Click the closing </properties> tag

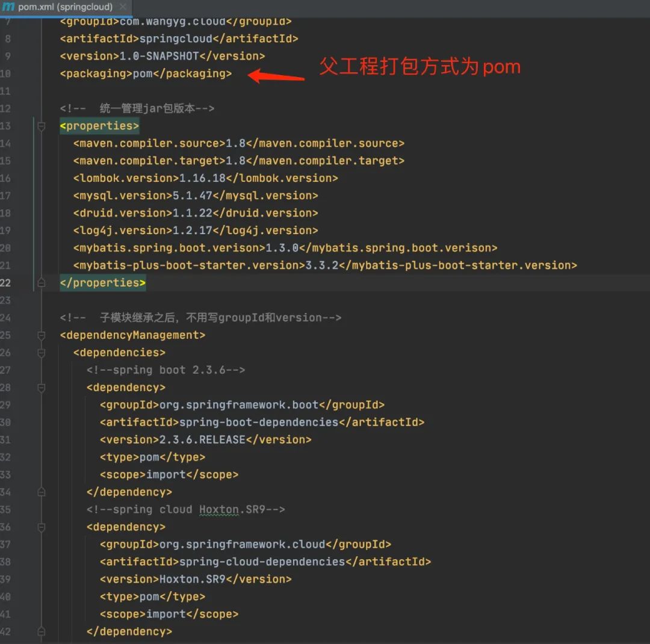(x=103, y=283)
